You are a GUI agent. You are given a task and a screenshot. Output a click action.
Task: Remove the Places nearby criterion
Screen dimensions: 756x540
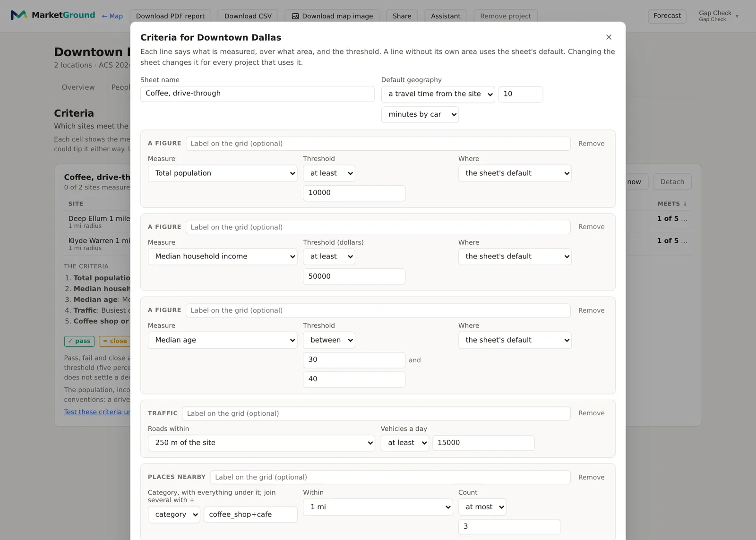(x=591, y=477)
